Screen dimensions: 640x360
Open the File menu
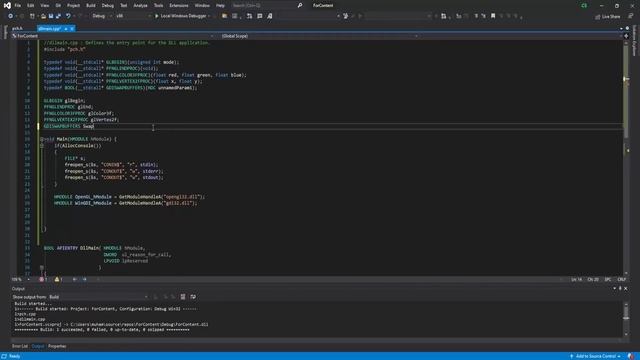pos(18,6)
